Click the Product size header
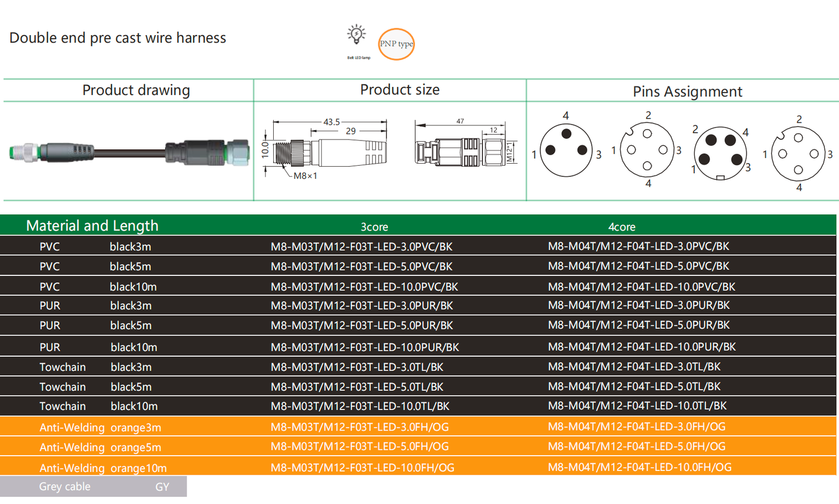The width and height of the screenshot is (839, 504). (x=400, y=90)
